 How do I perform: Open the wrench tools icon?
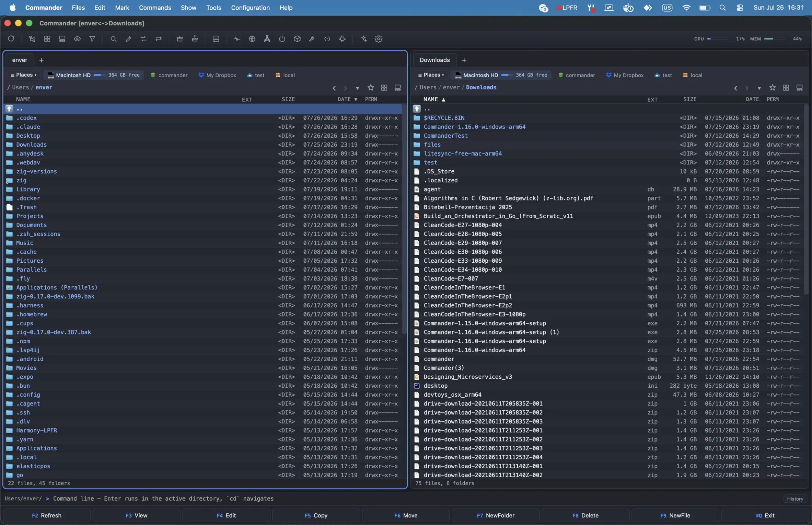click(x=312, y=39)
